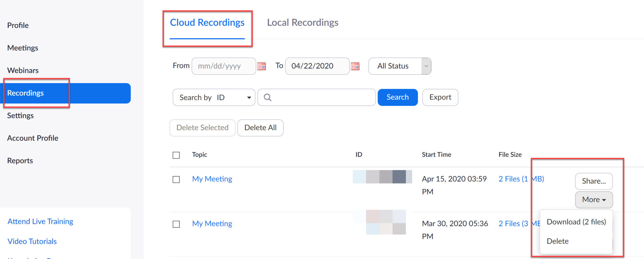
Task: Tick the select-all checkbox beside Topic
Action: click(176, 155)
